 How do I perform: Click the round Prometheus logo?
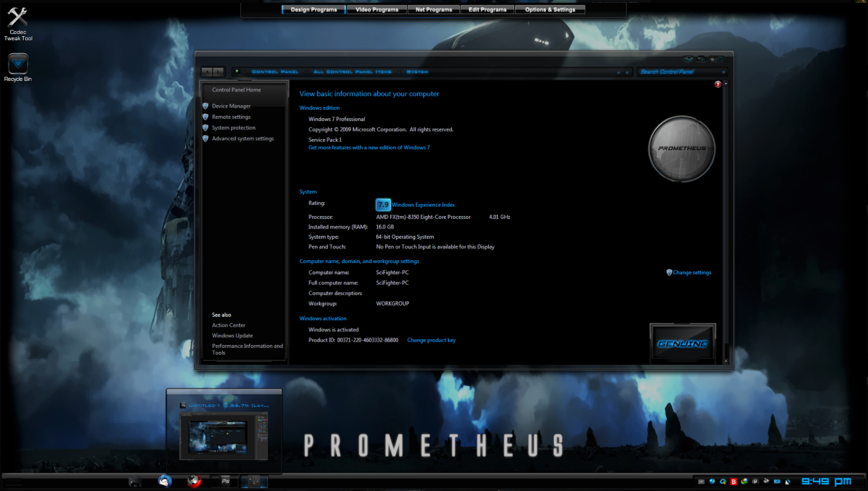click(681, 149)
